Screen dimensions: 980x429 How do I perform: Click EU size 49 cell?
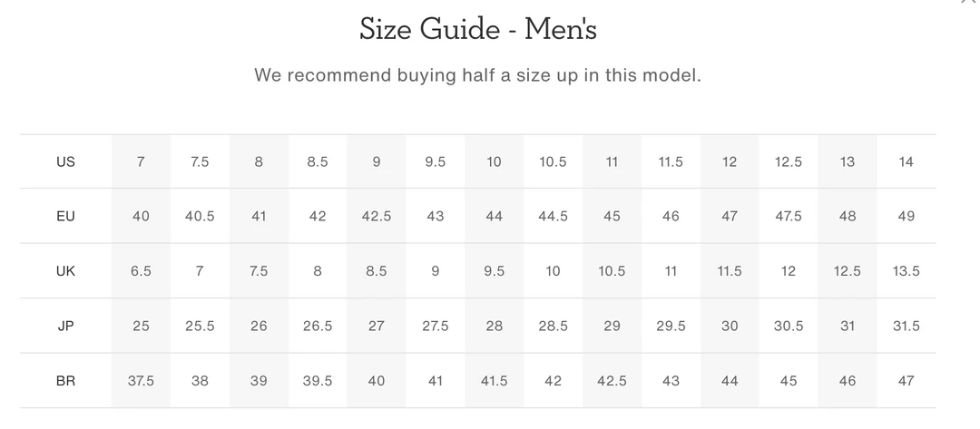coord(906,217)
